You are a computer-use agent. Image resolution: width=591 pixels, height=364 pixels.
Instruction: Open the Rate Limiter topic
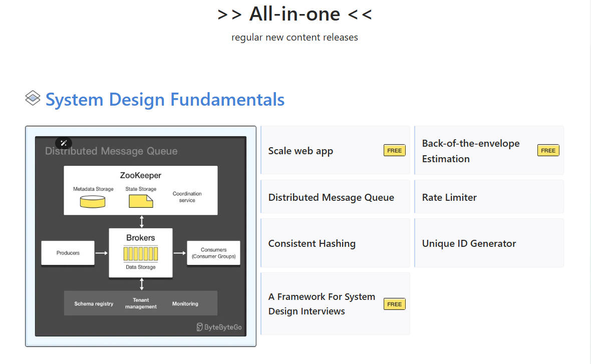449,197
